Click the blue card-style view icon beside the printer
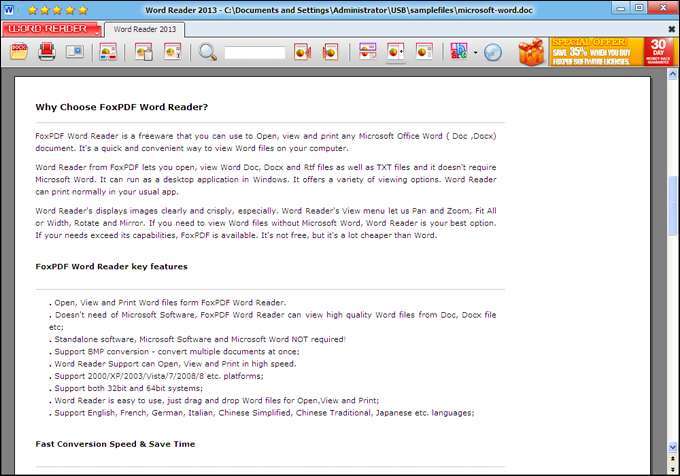This screenshot has height=476, width=680. [x=75, y=52]
